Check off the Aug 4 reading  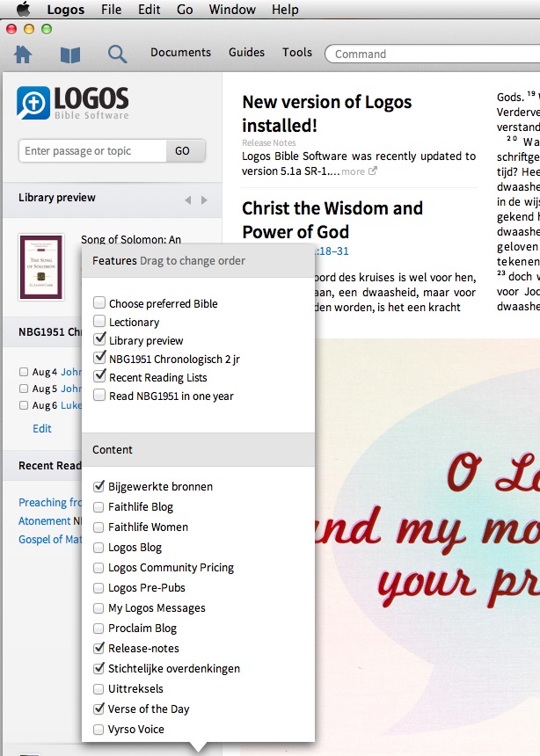click(24, 372)
